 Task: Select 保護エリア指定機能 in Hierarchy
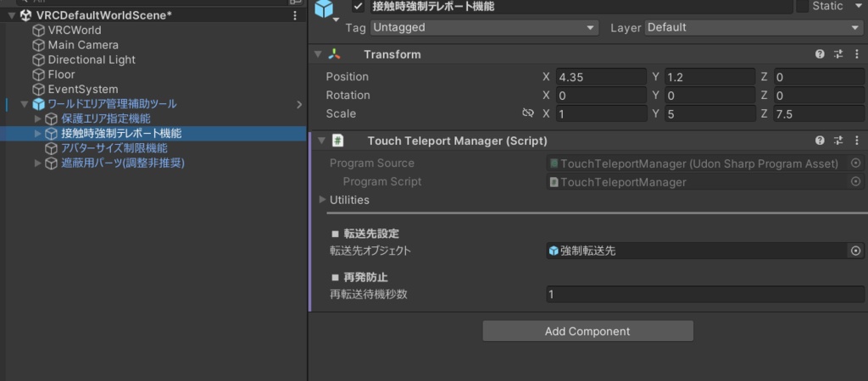click(x=106, y=119)
